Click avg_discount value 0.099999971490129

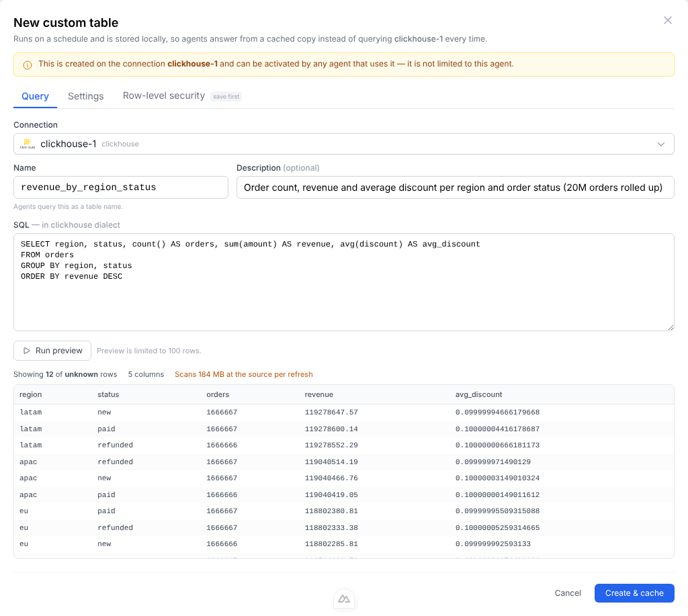(492, 461)
